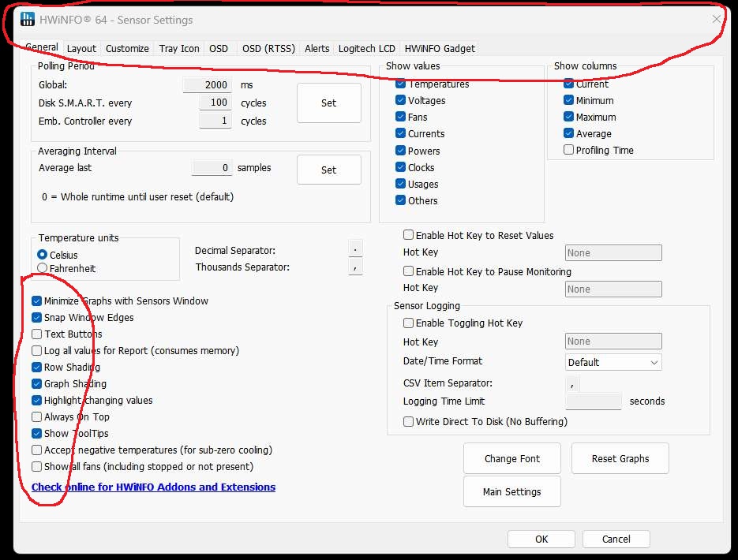This screenshot has height=560, width=738.
Task: Enable Hot Key to Reset Values
Action: [x=409, y=234]
